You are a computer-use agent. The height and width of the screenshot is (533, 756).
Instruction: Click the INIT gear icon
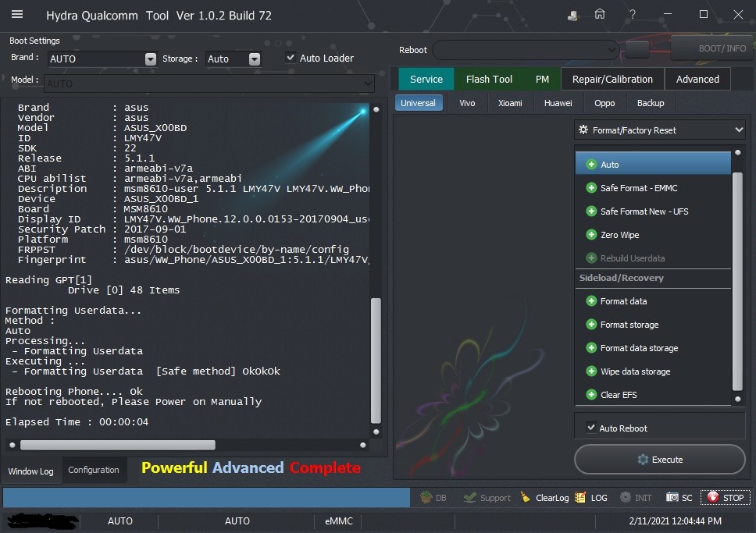coord(626,497)
